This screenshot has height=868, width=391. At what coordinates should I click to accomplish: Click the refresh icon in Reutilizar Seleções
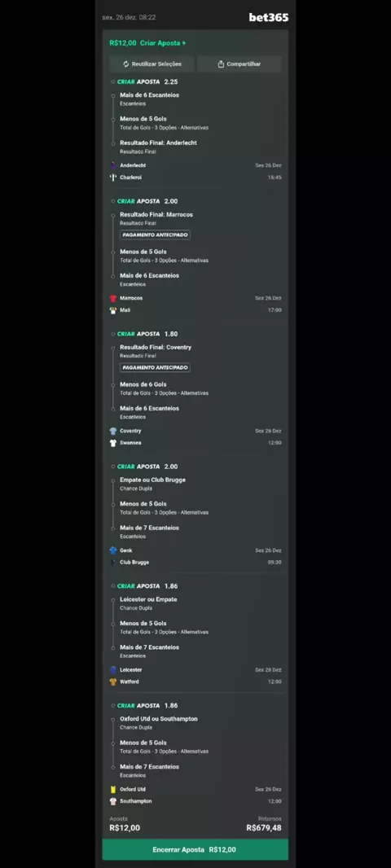tap(125, 64)
